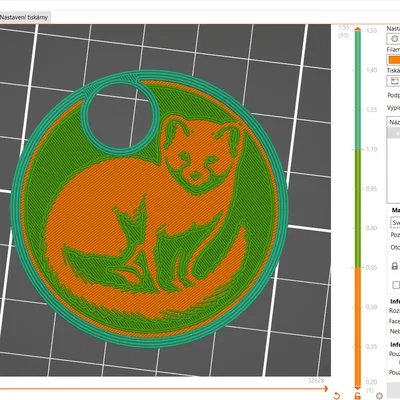Toggle the one-layer lock icon under the layer slider
The width and height of the screenshot is (400, 400).
[x=358, y=396]
